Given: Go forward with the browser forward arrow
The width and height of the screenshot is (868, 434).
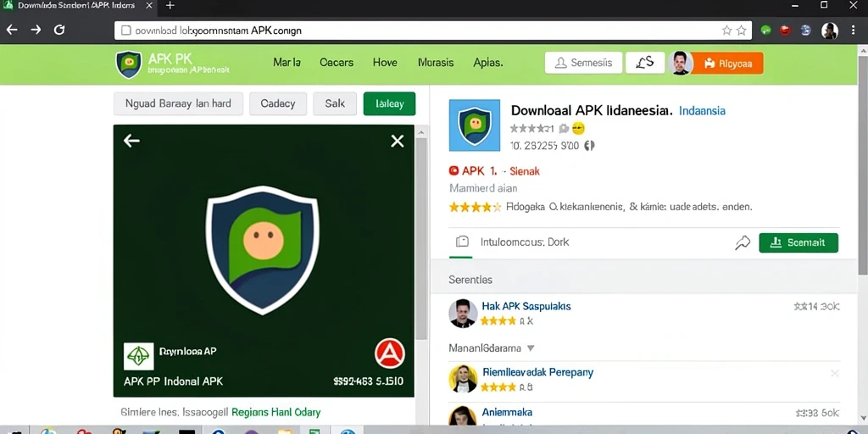Looking at the screenshot, I should tap(36, 30).
